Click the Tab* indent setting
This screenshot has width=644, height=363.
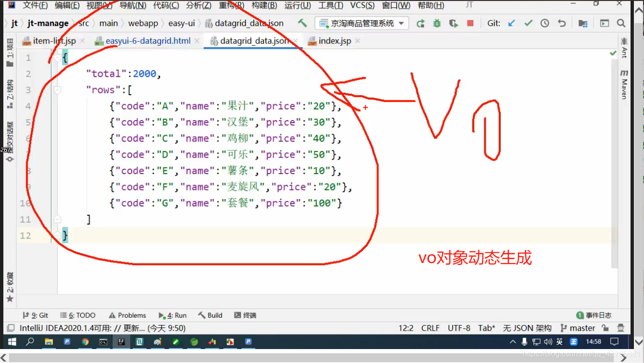click(x=486, y=328)
